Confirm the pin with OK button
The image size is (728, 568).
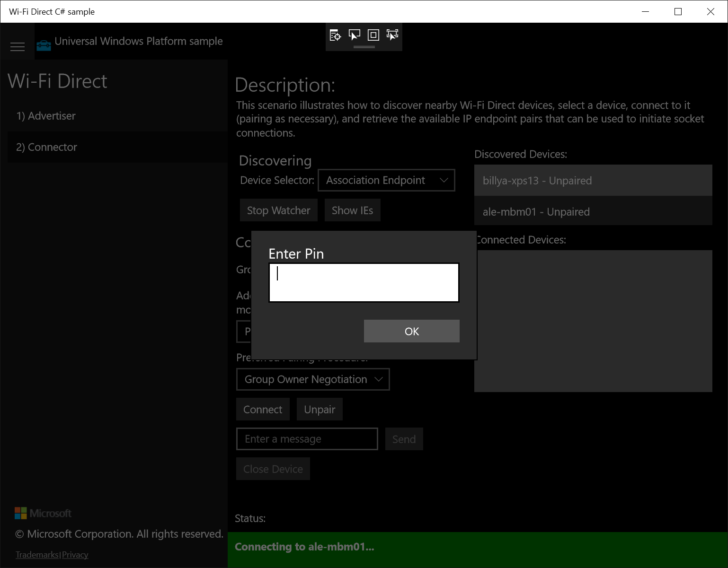pyautogui.click(x=412, y=331)
